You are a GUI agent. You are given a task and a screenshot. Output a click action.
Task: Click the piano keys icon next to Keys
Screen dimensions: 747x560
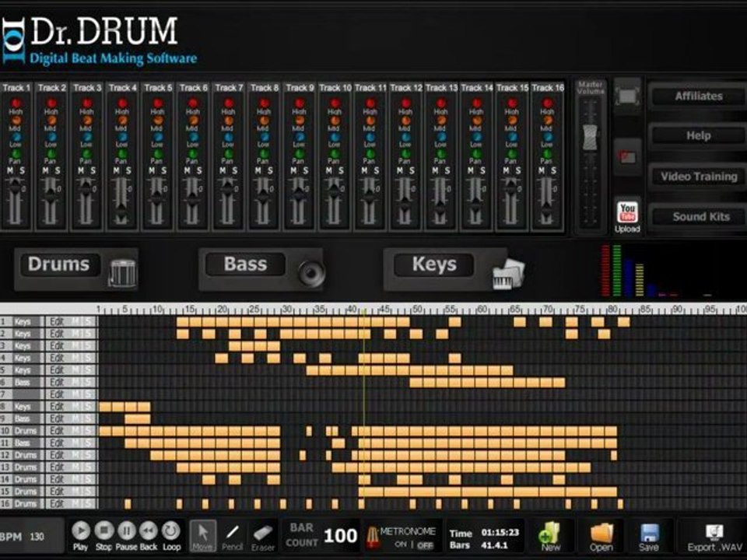pos(508,273)
